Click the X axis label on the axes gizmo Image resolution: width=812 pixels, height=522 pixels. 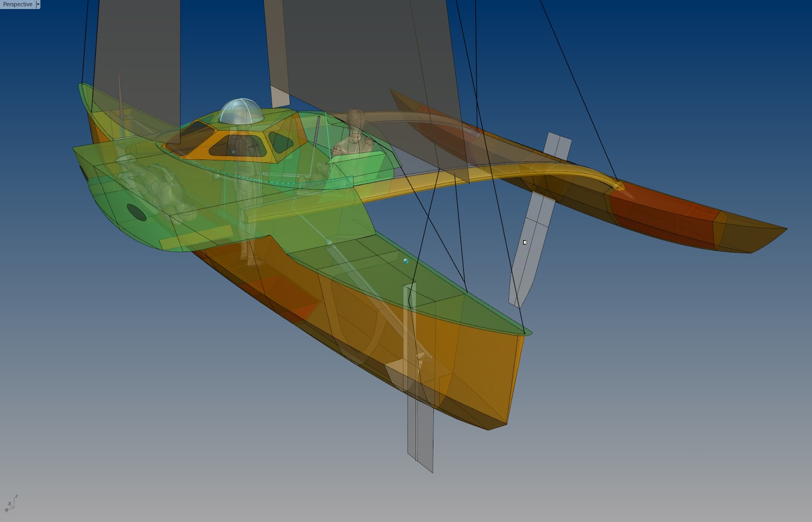click(x=10, y=503)
